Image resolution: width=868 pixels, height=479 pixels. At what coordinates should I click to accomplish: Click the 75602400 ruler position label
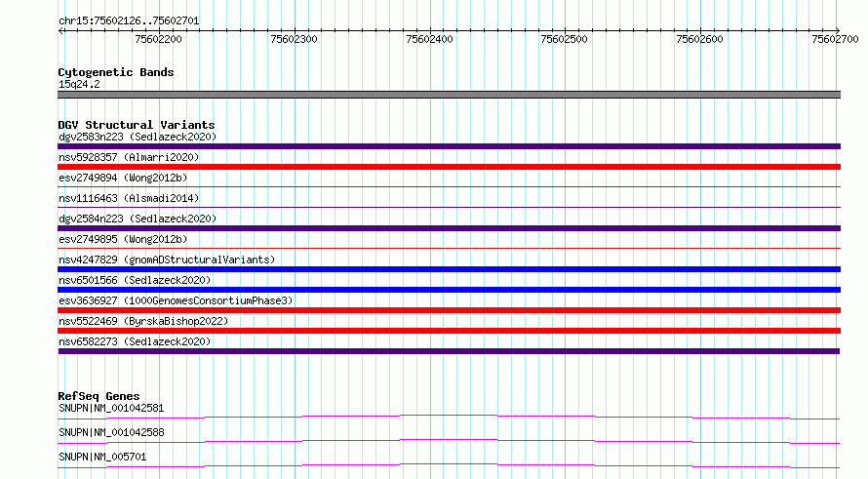(429, 39)
